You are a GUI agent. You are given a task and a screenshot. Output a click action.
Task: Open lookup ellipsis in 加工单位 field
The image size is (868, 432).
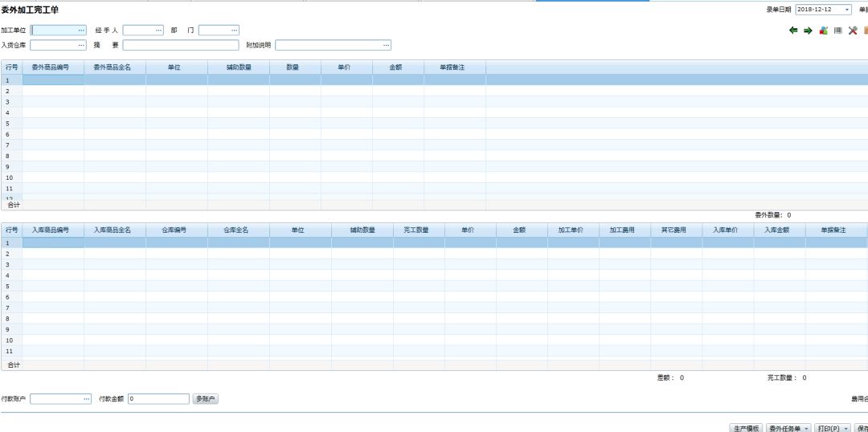[x=81, y=31]
